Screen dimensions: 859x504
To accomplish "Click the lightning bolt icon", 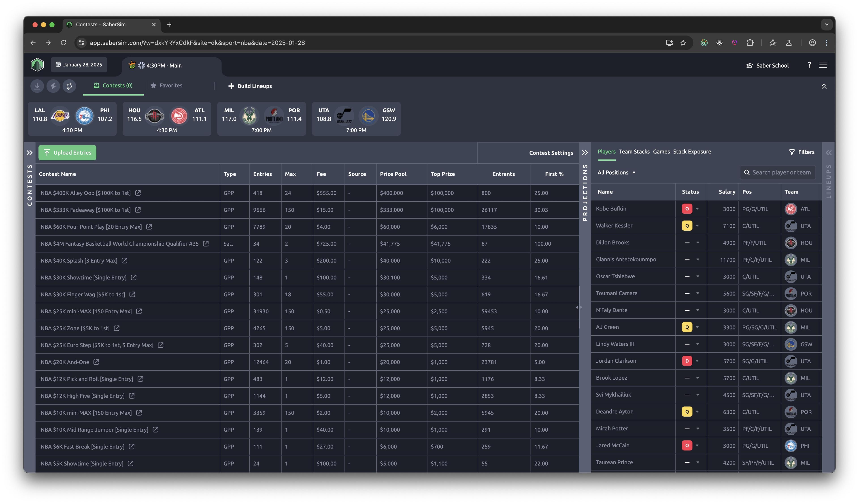I will [53, 86].
